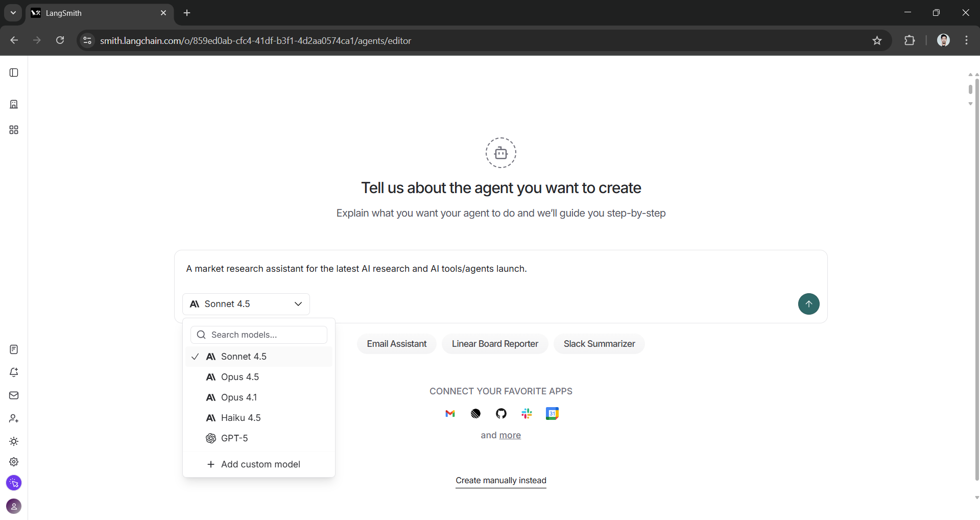Open the apps grid in the sidebar

[14, 130]
